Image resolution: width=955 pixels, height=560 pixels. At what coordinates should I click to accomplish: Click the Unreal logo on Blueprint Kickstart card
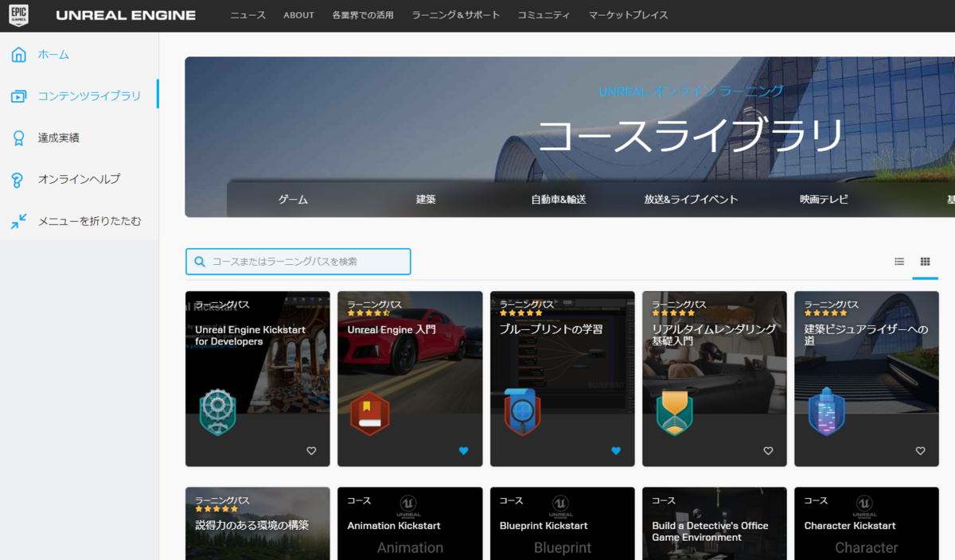pos(562,506)
